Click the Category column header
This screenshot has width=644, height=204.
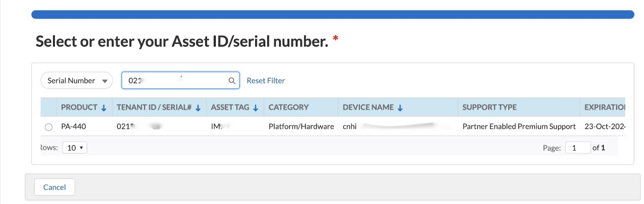[289, 108]
